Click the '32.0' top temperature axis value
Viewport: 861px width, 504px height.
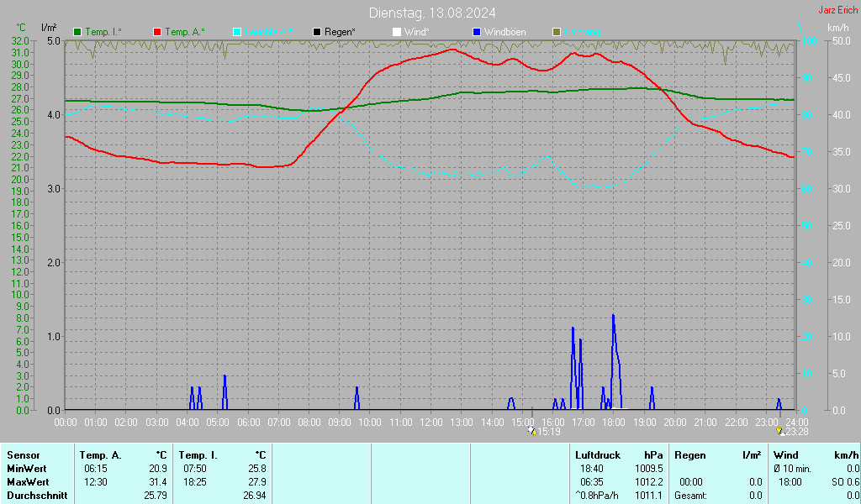20,41
